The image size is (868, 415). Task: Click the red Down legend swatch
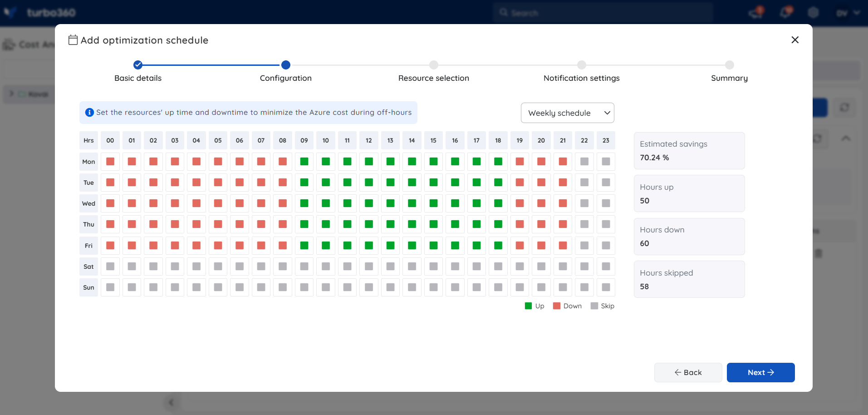coord(557,306)
